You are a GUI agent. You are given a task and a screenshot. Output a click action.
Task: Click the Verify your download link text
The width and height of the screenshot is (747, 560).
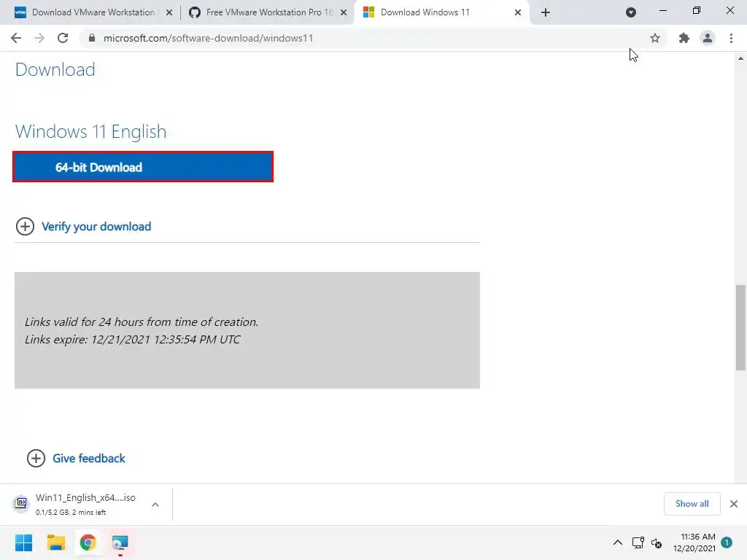coord(96,227)
